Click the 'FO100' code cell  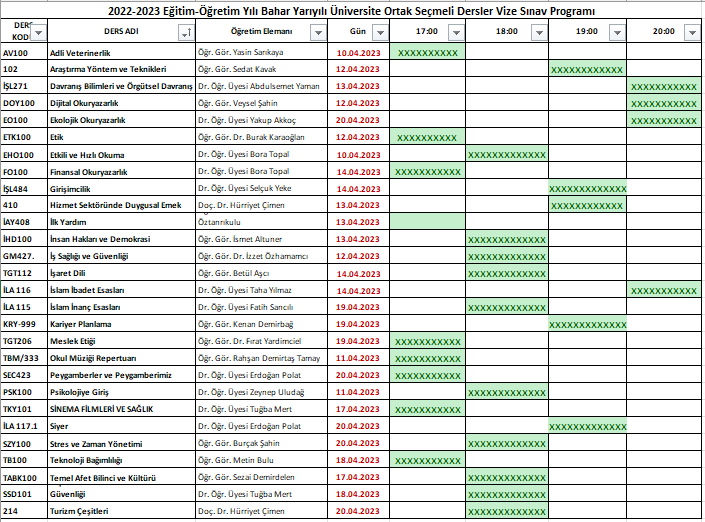click(x=24, y=172)
